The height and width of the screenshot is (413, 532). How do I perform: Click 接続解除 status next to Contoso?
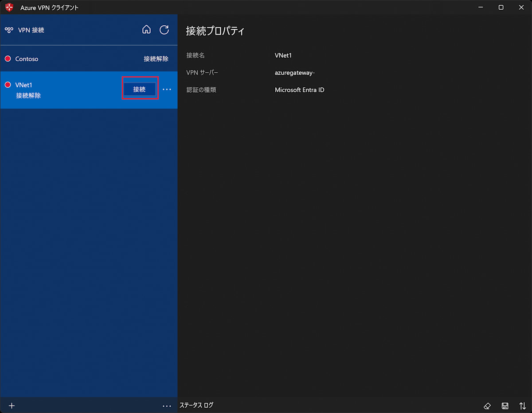click(x=156, y=58)
